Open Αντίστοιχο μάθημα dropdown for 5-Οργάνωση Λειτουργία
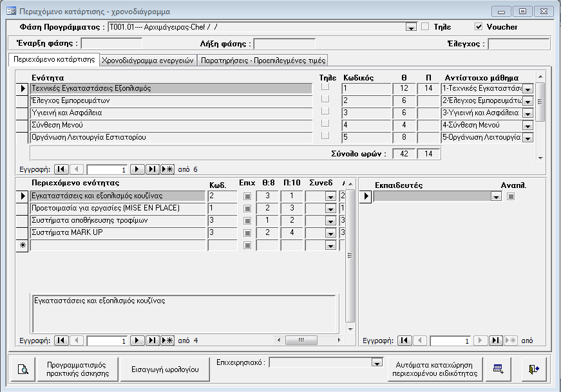Image resolution: width=561 pixels, height=392 pixels. click(528, 138)
